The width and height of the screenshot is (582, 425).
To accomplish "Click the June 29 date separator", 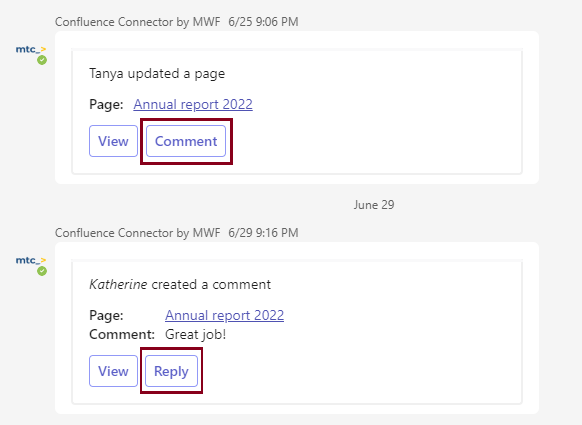I will (374, 205).
